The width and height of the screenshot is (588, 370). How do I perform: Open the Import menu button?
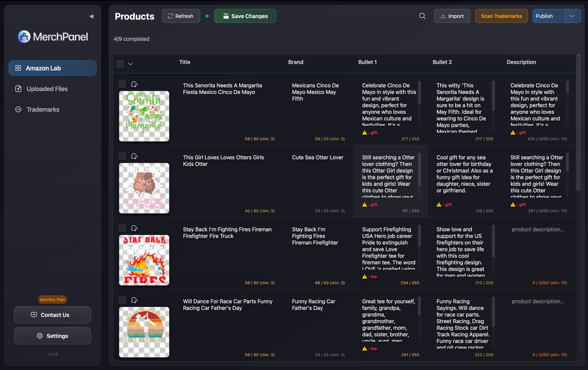pyautogui.click(x=452, y=16)
